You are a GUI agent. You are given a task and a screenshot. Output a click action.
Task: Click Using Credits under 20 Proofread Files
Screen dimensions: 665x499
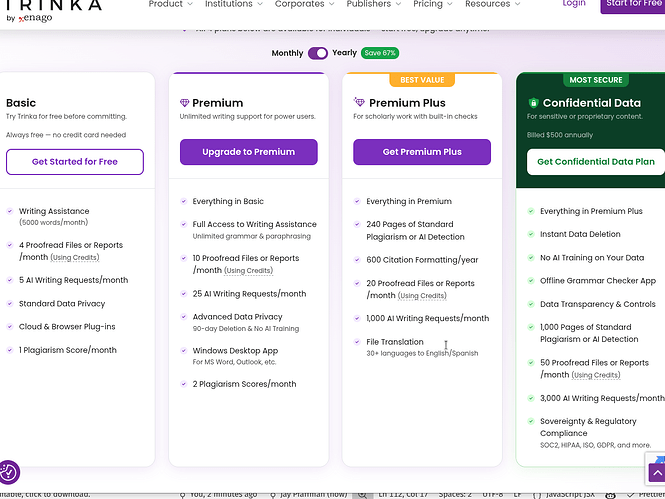point(422,295)
